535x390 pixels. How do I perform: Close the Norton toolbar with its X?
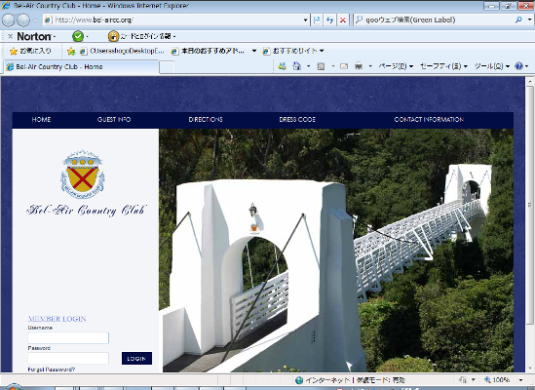(10, 36)
